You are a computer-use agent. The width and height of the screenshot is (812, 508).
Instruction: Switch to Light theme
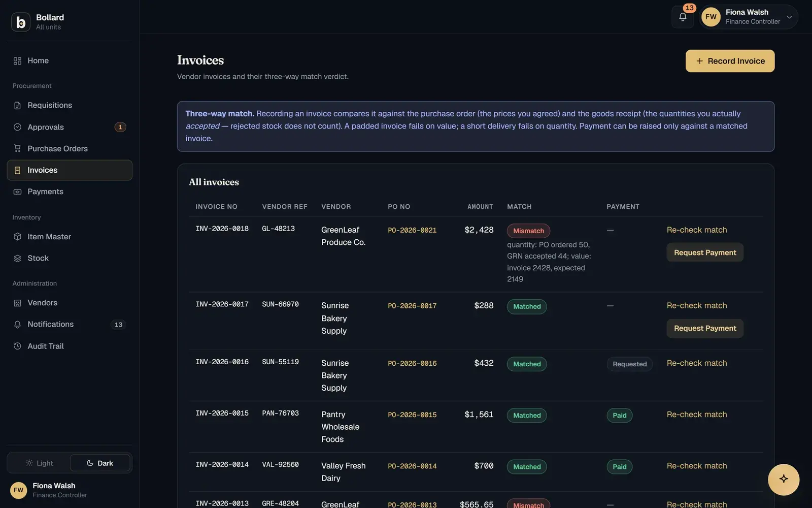[x=40, y=463]
